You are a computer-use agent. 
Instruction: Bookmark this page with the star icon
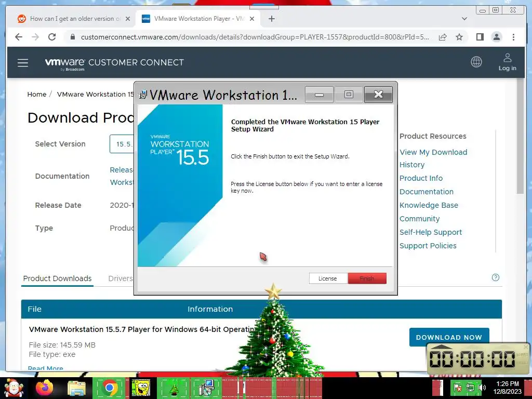[x=459, y=37]
